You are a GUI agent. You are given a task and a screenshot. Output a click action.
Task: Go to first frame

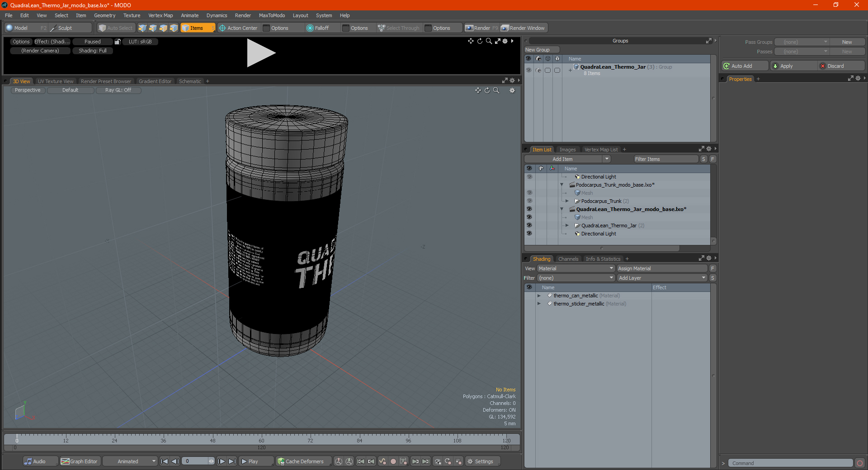(165, 461)
